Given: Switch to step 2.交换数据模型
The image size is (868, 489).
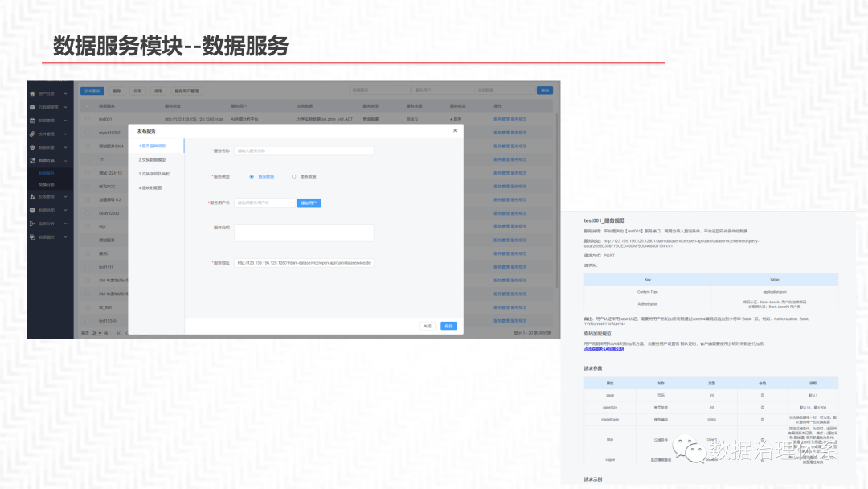Looking at the screenshot, I should [154, 159].
